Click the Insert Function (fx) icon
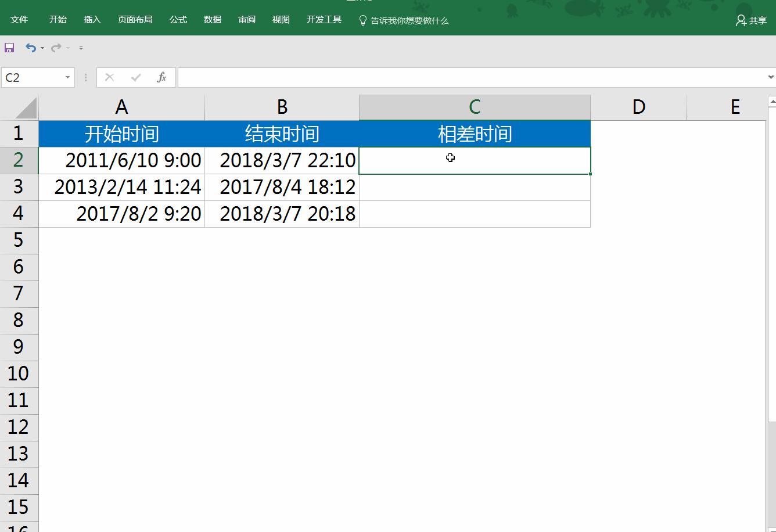The height and width of the screenshot is (532, 776). click(161, 77)
